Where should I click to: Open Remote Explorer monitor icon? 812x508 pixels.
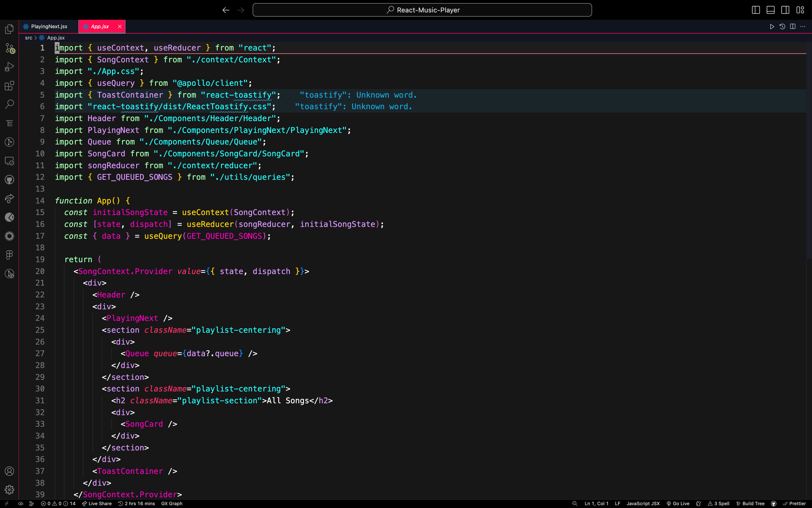pos(9,161)
